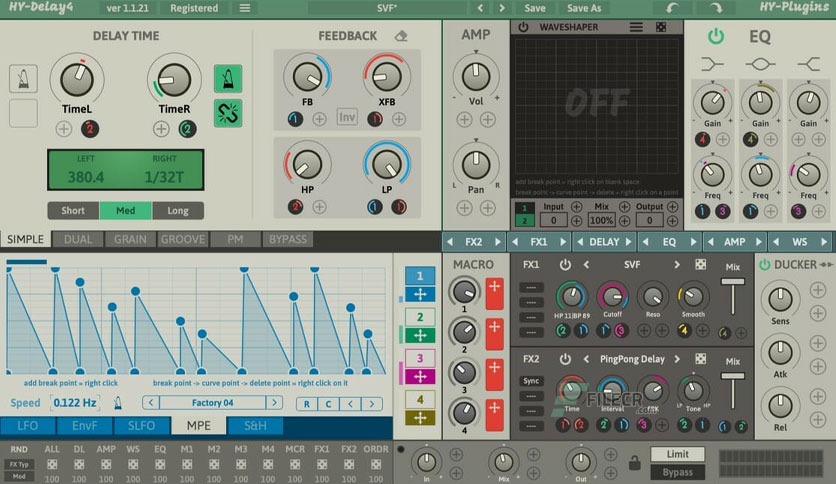Select the Short delay range
The height and width of the screenshot is (484, 836).
[73, 211]
